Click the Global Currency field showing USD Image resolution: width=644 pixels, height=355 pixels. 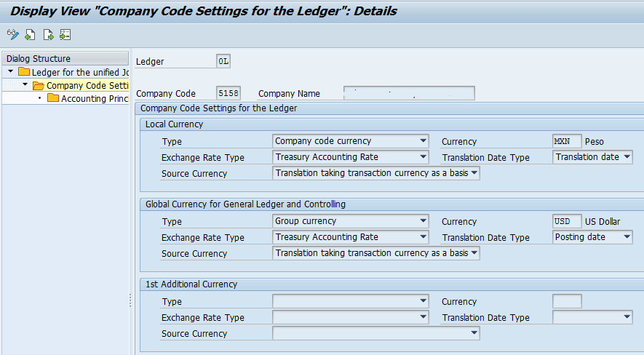tap(567, 221)
